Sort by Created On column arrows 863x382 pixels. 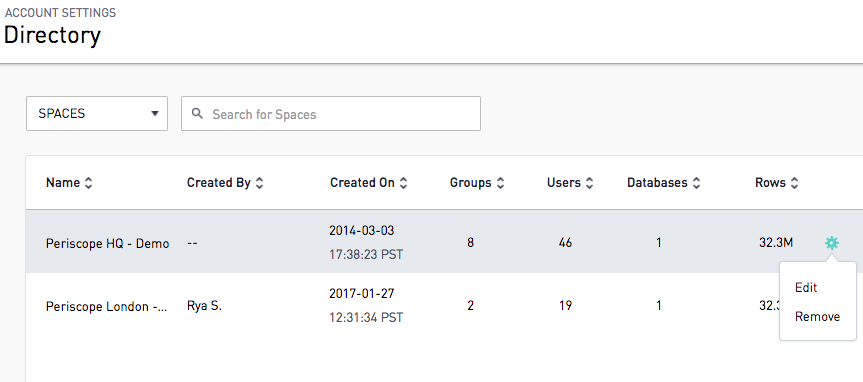pos(403,183)
